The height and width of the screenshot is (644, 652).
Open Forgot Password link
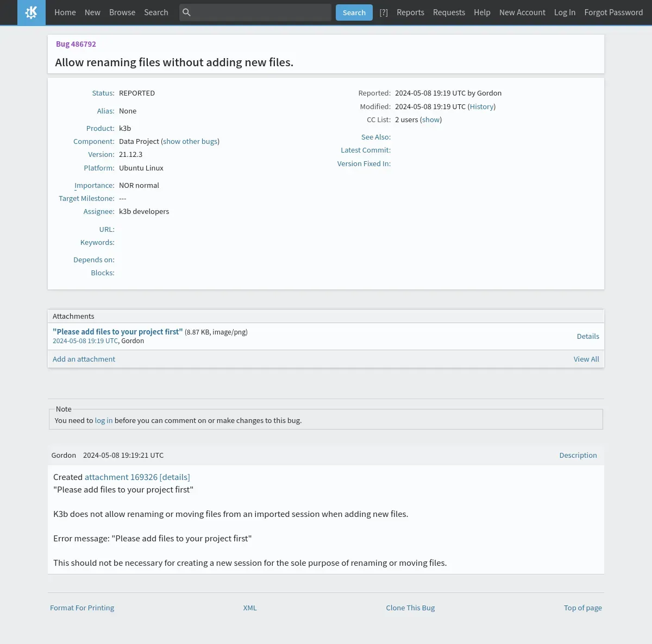[x=613, y=12]
